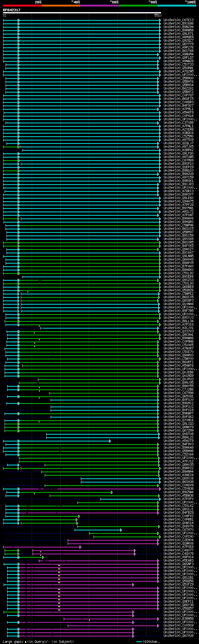Select the UniRef100_B6SXR5 label
The image size is (199, 644).
[x=178, y=243]
